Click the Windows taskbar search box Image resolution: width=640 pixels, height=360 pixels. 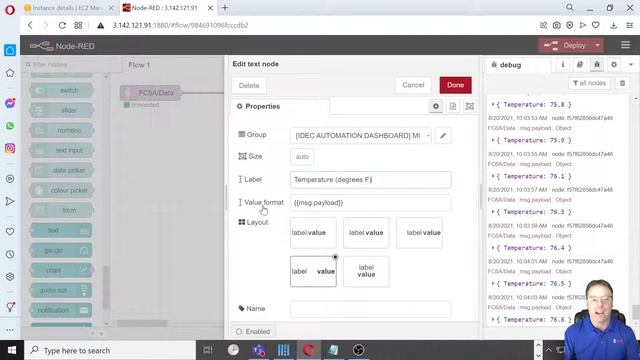[x=110, y=350]
